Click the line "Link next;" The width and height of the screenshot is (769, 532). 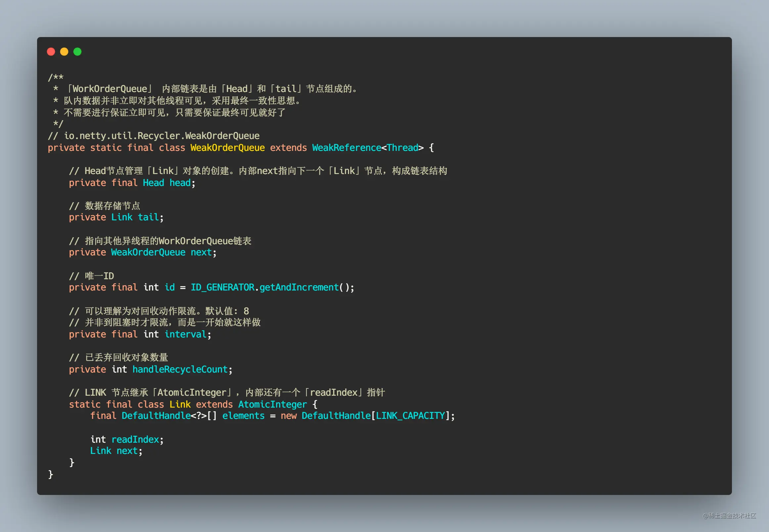coord(116,451)
